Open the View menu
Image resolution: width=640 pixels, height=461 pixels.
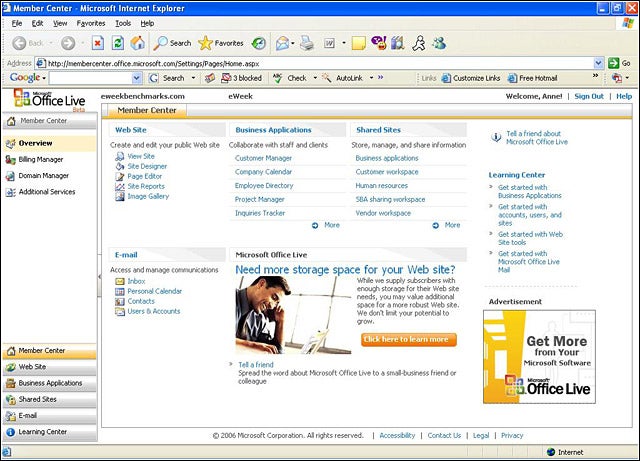click(x=60, y=23)
